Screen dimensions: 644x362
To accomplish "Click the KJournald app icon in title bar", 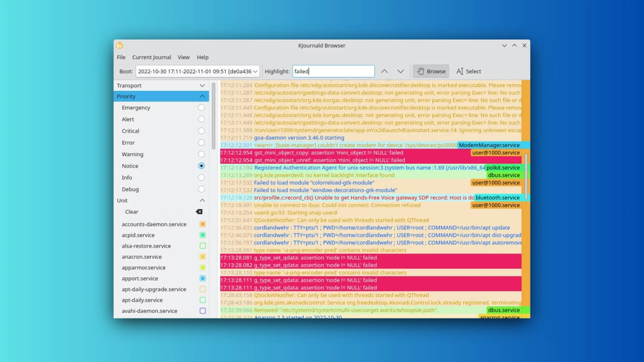I will pos(119,45).
